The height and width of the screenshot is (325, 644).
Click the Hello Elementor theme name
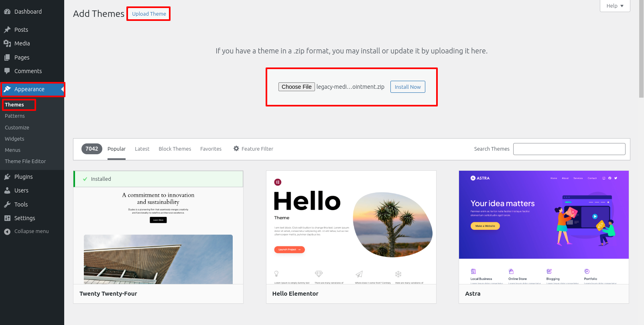click(x=295, y=294)
